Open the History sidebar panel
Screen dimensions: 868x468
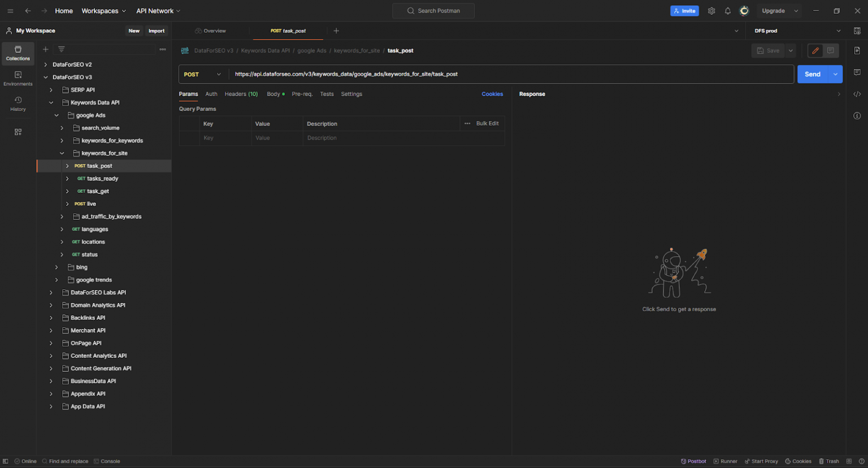click(x=18, y=104)
